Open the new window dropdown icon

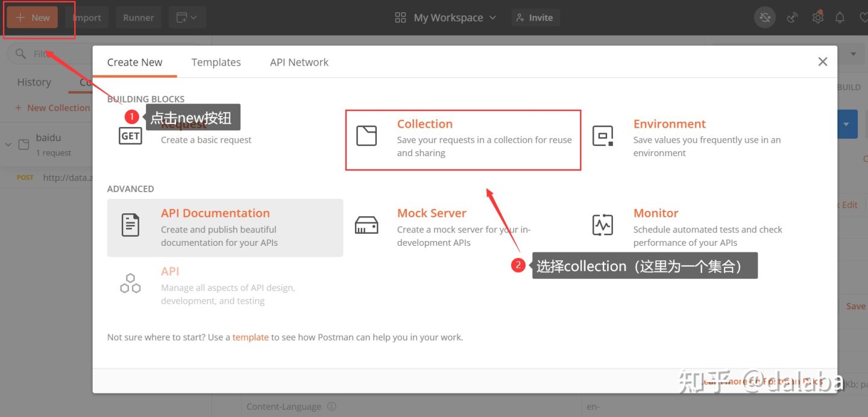click(187, 17)
